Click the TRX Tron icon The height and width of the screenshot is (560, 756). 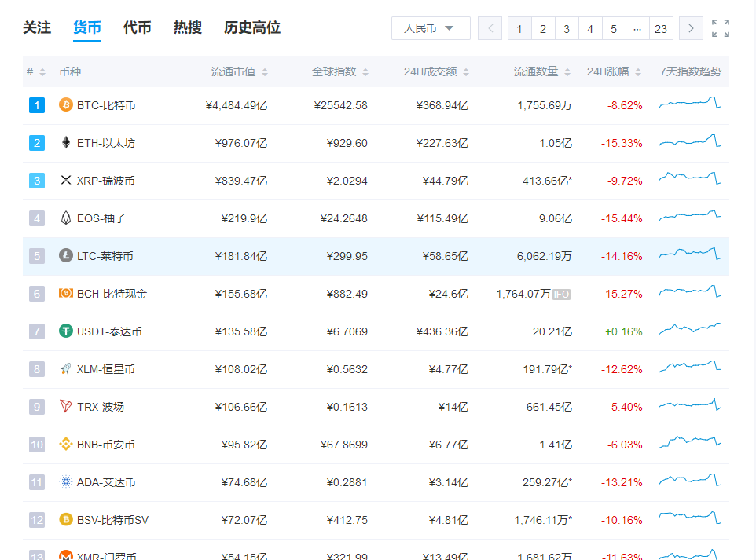click(x=66, y=407)
